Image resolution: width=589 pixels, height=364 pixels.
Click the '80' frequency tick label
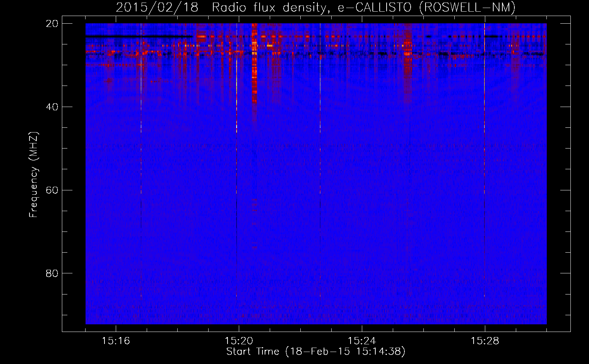(52, 273)
